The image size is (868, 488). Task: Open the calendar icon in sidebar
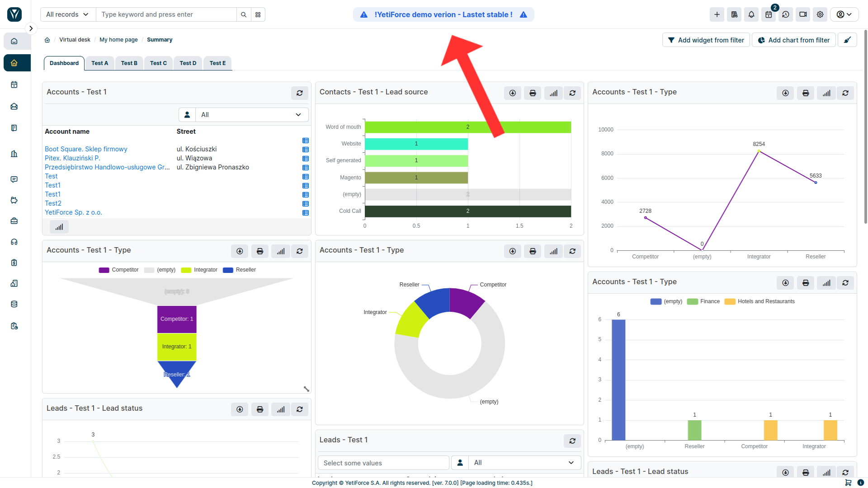click(x=14, y=84)
